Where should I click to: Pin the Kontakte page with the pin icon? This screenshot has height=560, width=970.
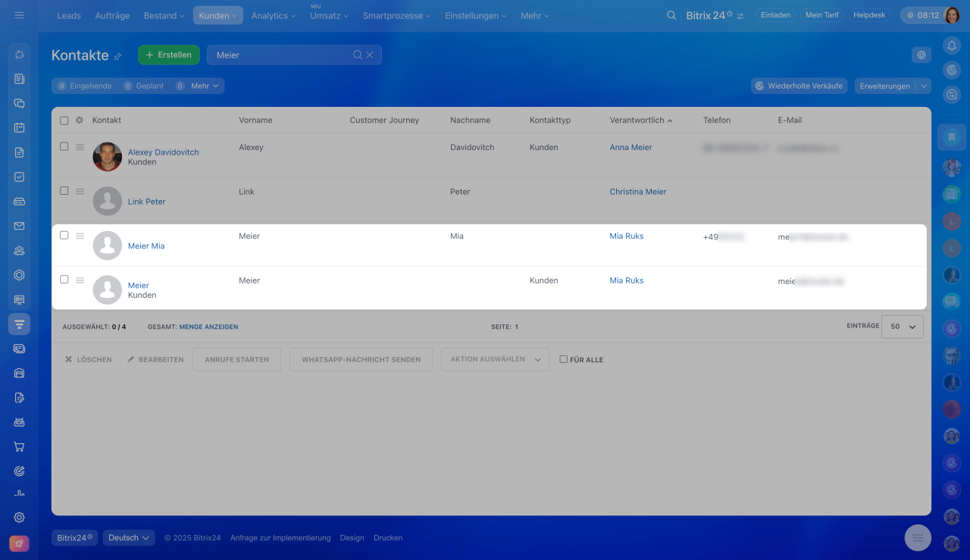(x=117, y=56)
